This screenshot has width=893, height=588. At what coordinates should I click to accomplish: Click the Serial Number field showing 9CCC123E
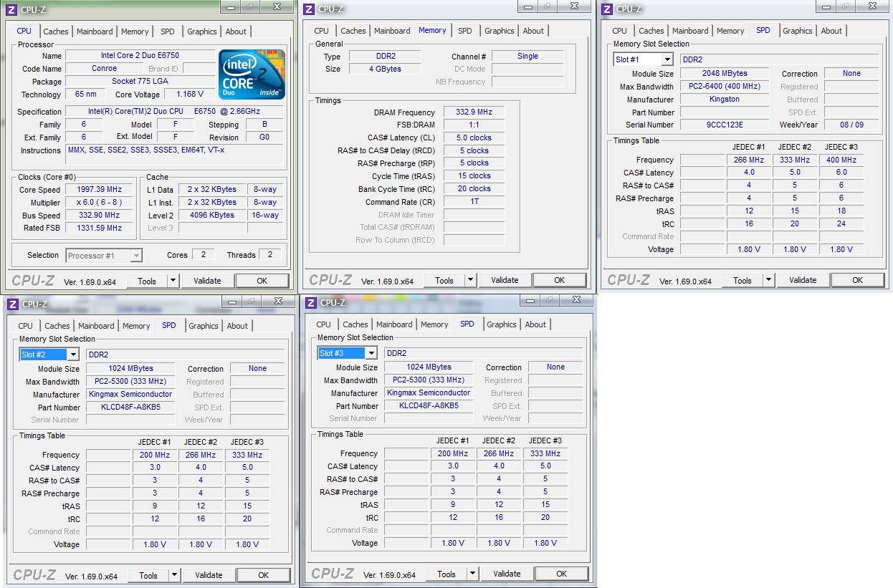724,125
